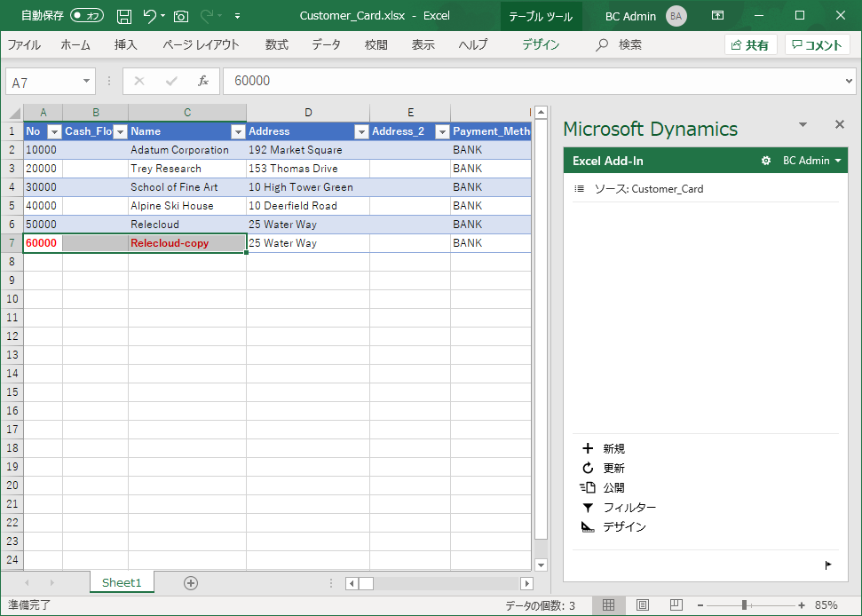Open the データ ribbon tab
Viewport: 862px width, 616px height.
pyautogui.click(x=326, y=45)
